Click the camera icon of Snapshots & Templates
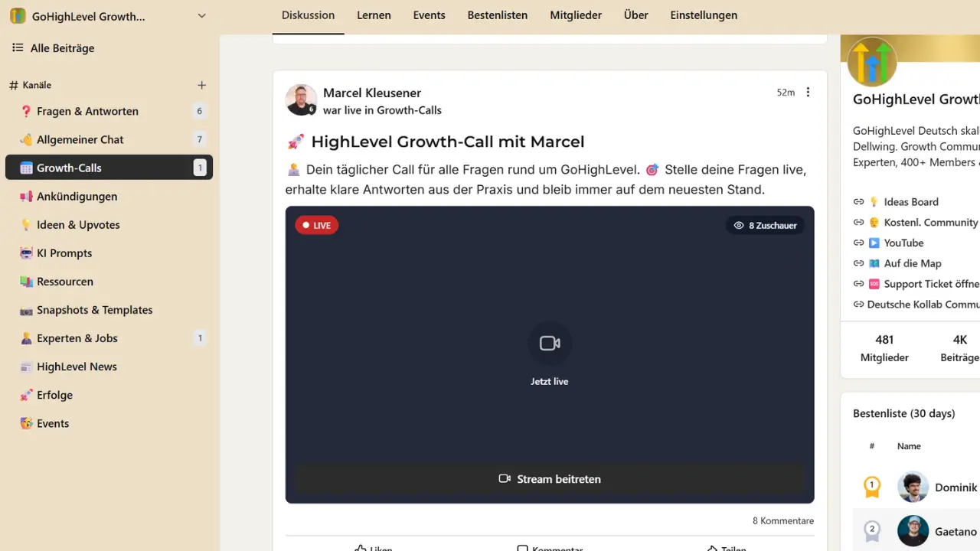 point(26,309)
